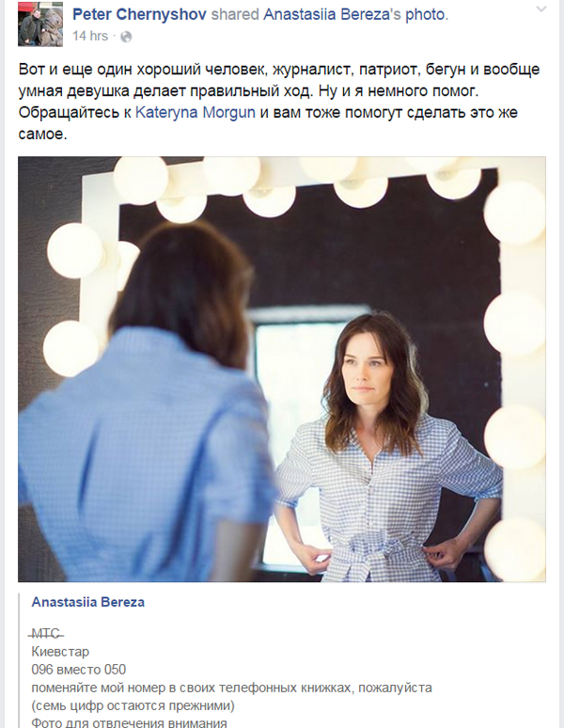Click the "14 hrs" timestamp

pyautogui.click(x=90, y=37)
